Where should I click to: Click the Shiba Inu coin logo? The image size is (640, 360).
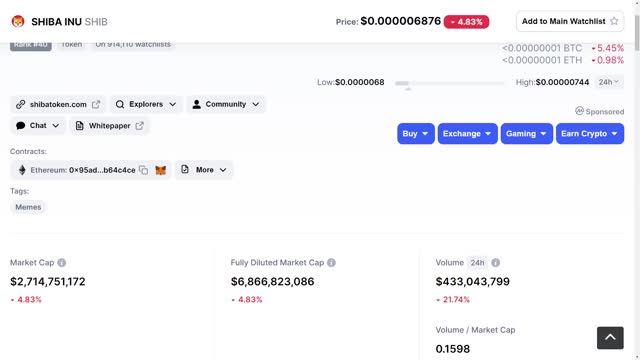coord(18,21)
